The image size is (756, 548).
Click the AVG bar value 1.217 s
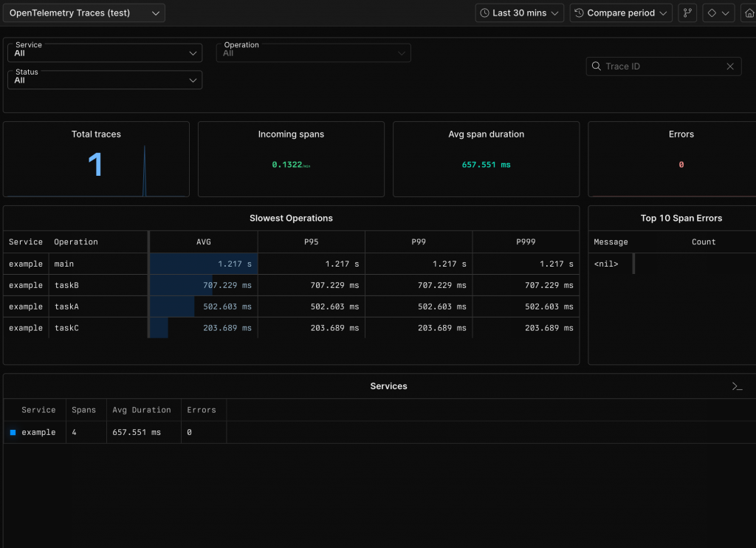point(235,264)
